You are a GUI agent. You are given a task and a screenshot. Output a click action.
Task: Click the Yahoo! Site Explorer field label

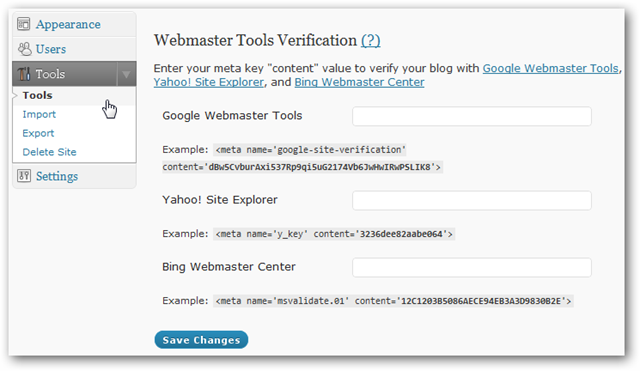(220, 200)
